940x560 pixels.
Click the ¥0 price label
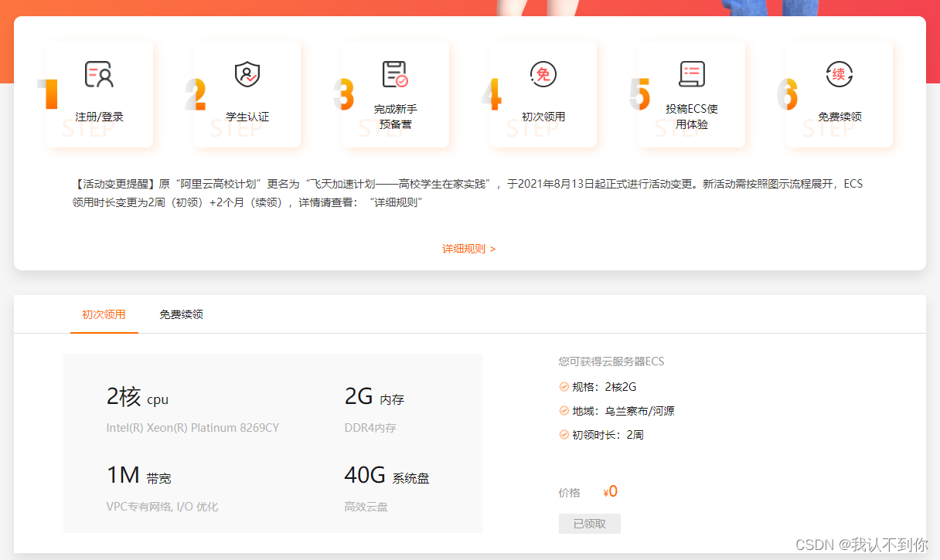[x=610, y=491]
